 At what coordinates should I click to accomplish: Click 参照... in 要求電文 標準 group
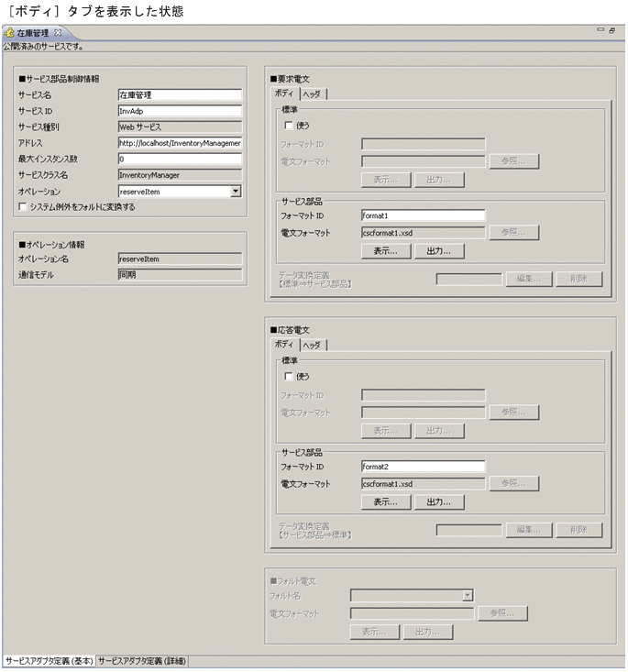pyautogui.click(x=514, y=161)
